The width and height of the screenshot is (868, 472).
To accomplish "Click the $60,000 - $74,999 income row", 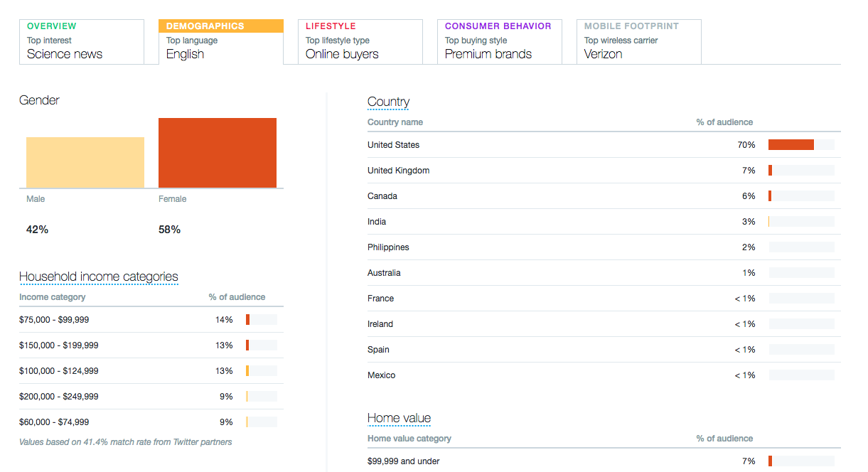I will point(151,422).
